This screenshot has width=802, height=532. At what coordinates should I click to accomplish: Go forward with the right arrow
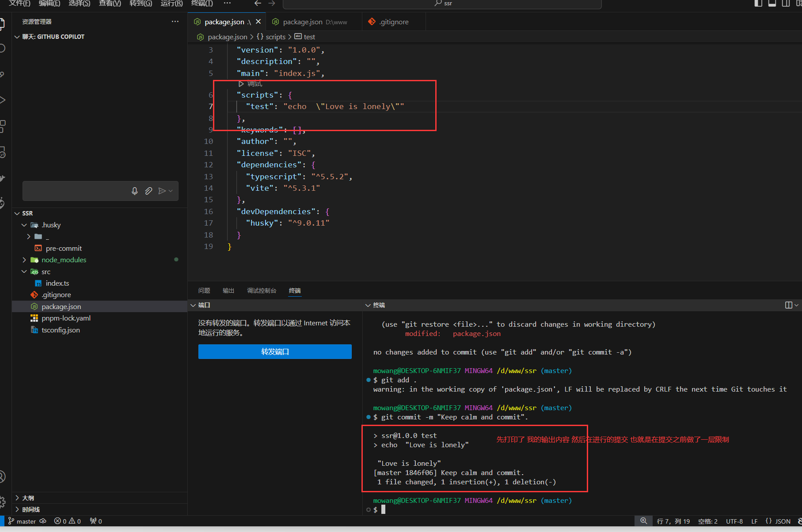pos(272,4)
